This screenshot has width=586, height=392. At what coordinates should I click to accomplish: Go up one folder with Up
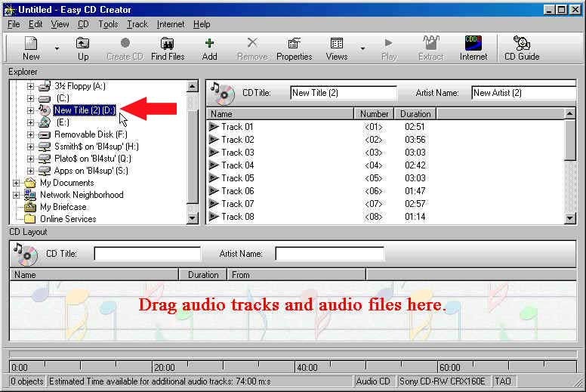(82, 48)
